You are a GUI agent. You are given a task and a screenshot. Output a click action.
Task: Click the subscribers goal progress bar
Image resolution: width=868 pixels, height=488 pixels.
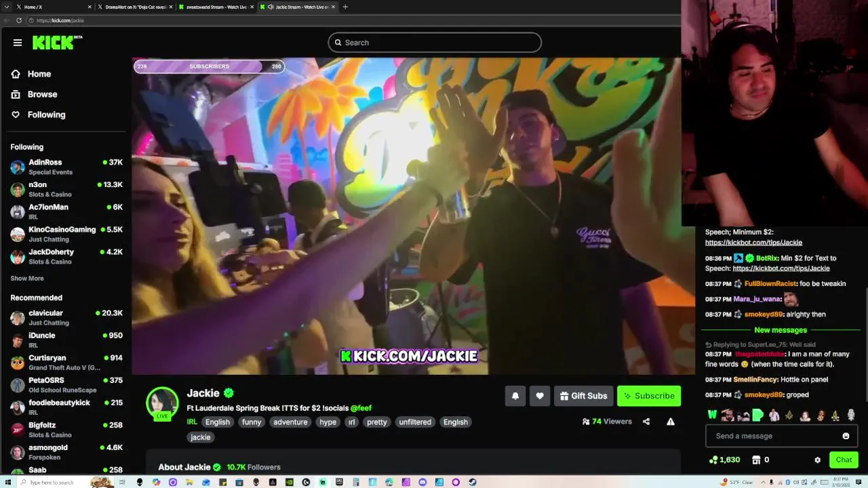click(209, 66)
